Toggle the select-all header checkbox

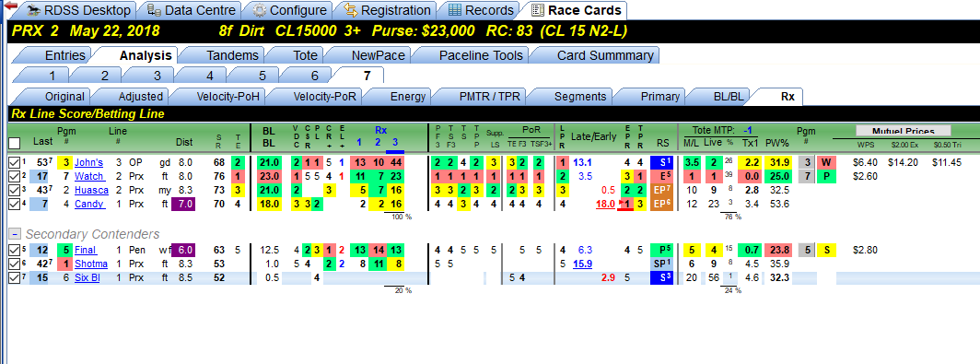[x=14, y=143]
